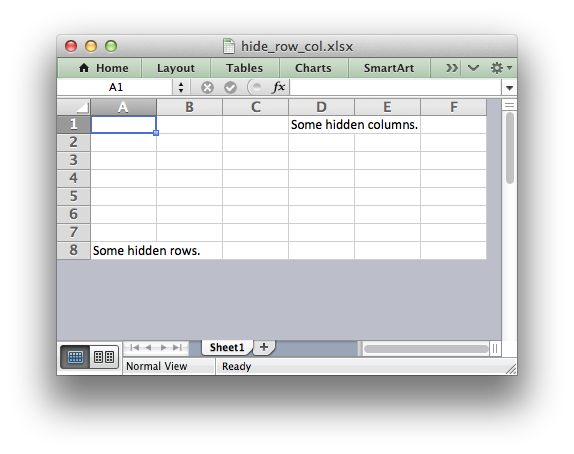Select the Sheet1 worksheet tab
Screen dimensions: 574x454
(x=227, y=347)
